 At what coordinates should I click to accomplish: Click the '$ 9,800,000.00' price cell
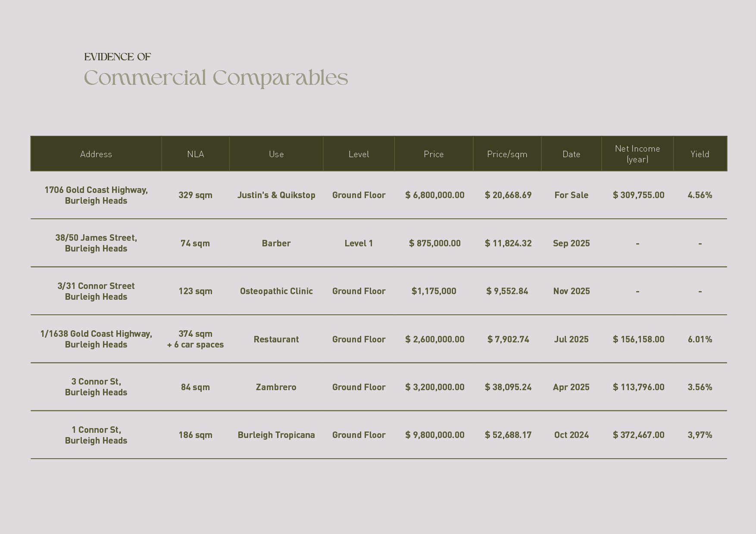434,435
